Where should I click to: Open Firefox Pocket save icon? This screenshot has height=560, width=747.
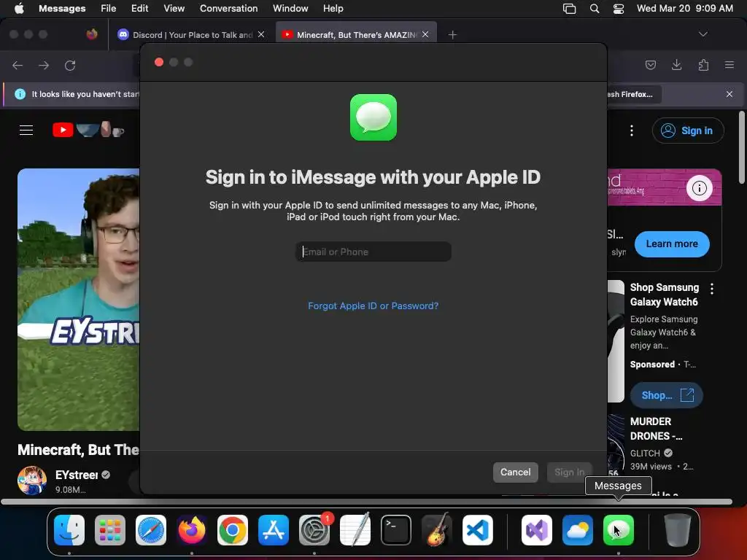click(650, 65)
